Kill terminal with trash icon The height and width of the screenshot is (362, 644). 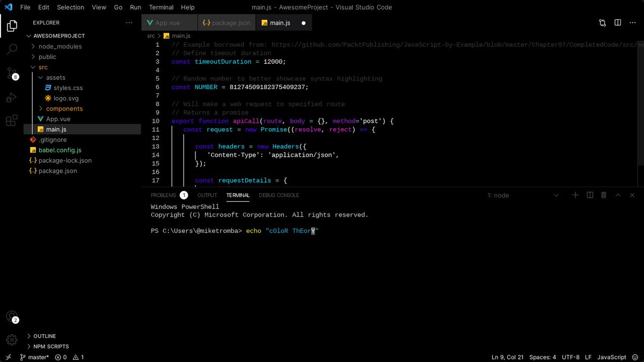[x=604, y=195]
